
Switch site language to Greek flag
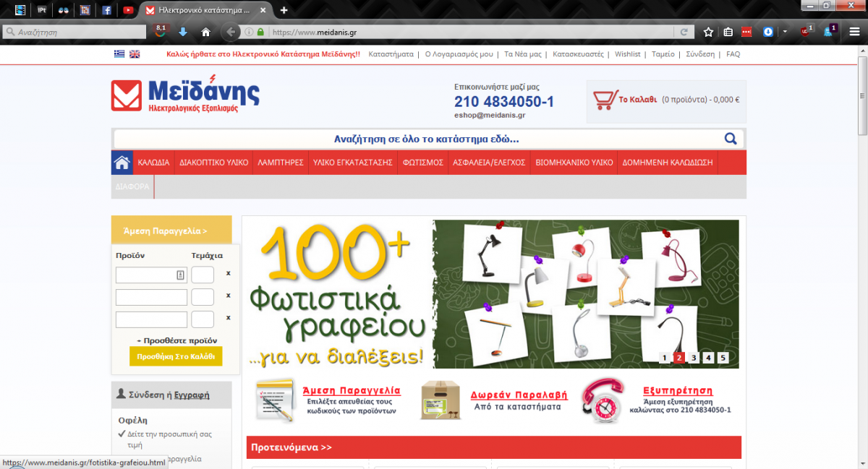click(119, 54)
